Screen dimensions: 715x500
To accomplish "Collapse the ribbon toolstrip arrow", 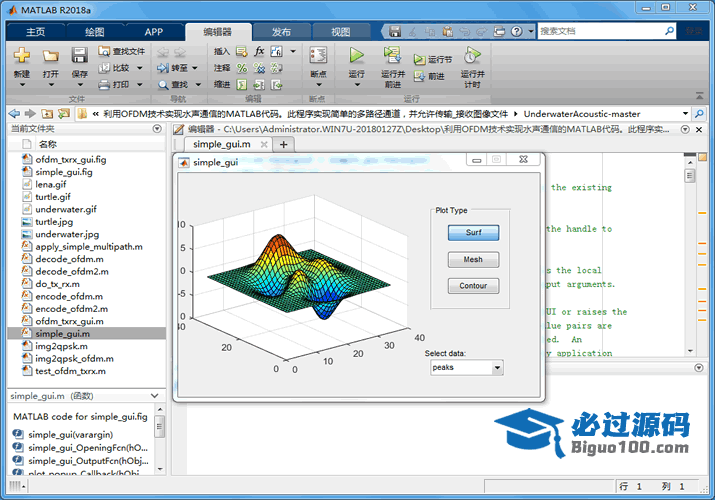I will point(699,96).
